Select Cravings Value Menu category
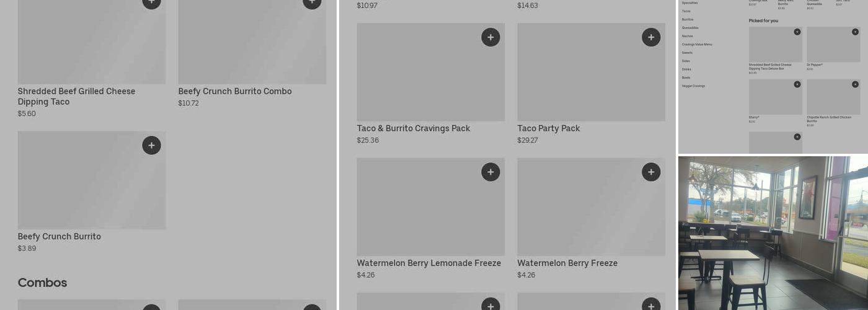This screenshot has width=868, height=310. (697, 45)
